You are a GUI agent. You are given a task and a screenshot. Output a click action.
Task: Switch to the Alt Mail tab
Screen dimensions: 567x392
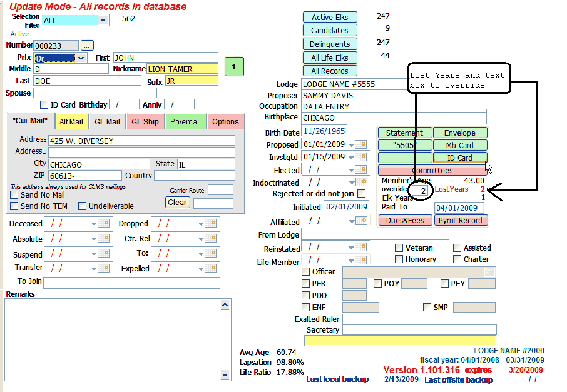[x=71, y=122]
